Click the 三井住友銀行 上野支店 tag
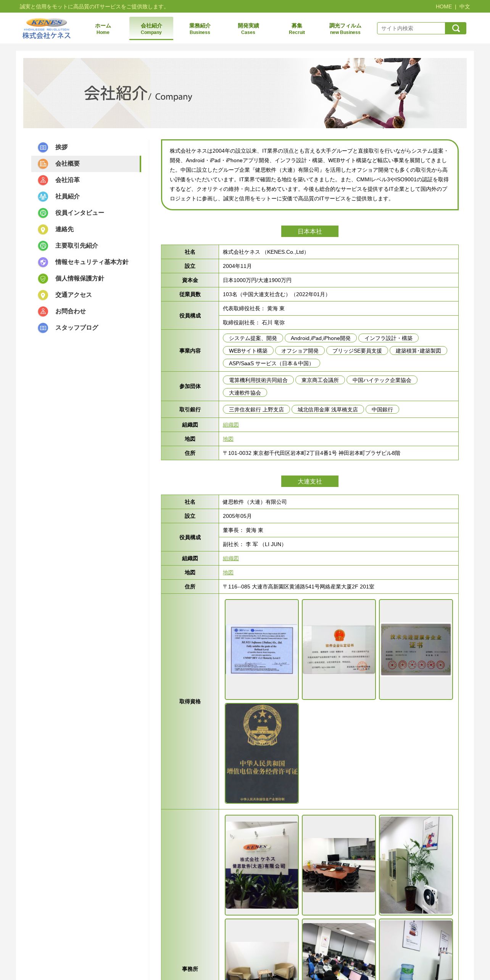This screenshot has width=490, height=980. click(256, 409)
